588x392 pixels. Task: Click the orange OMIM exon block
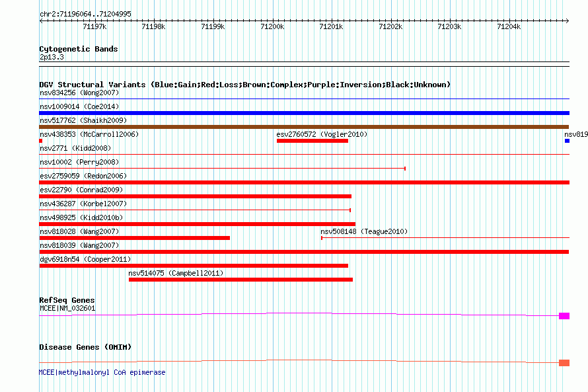(x=564, y=363)
